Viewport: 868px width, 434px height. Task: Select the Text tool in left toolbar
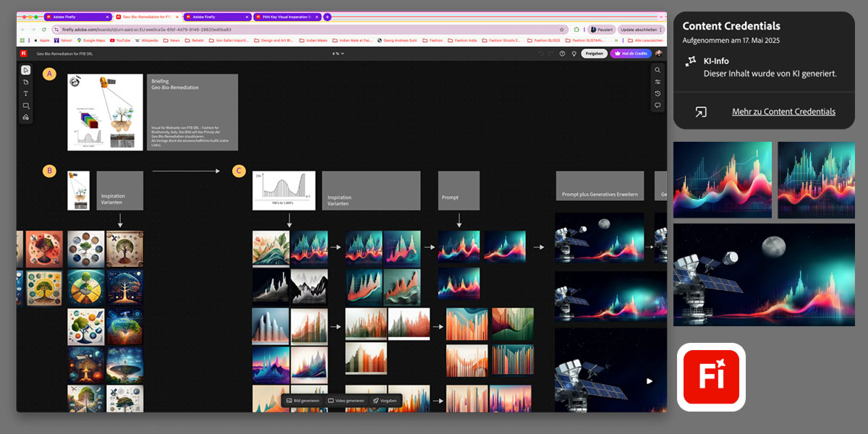(x=25, y=93)
